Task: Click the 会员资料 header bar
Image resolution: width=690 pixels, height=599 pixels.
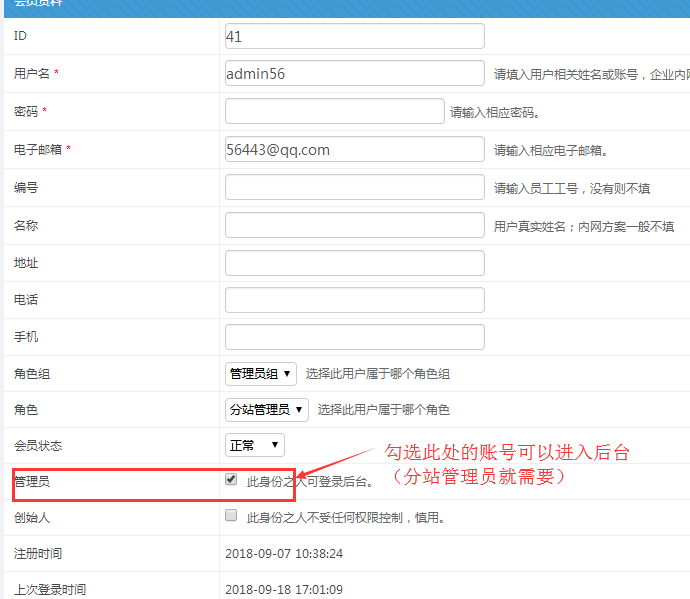Action: tap(345, 5)
